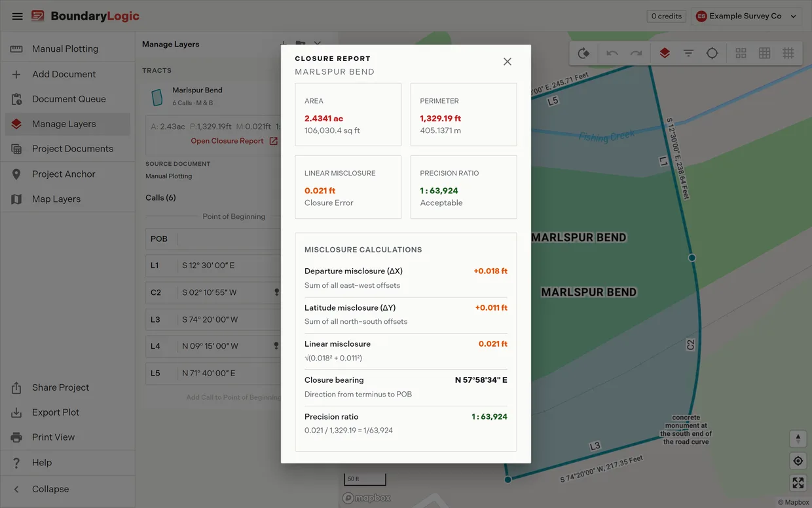This screenshot has width=812, height=508.
Task: Click the L3 call bearing S 74° 20' 00" W
Action: point(210,319)
